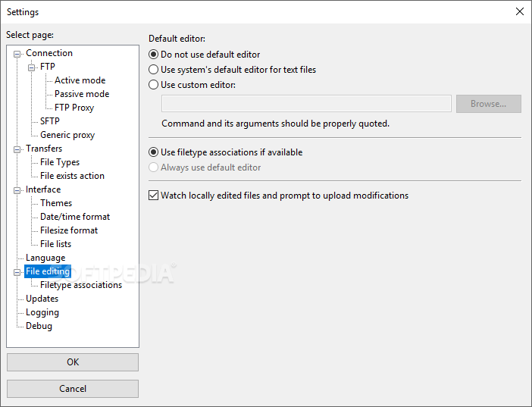This screenshot has width=532, height=407.
Task: Click the OK button
Action: [73, 362]
